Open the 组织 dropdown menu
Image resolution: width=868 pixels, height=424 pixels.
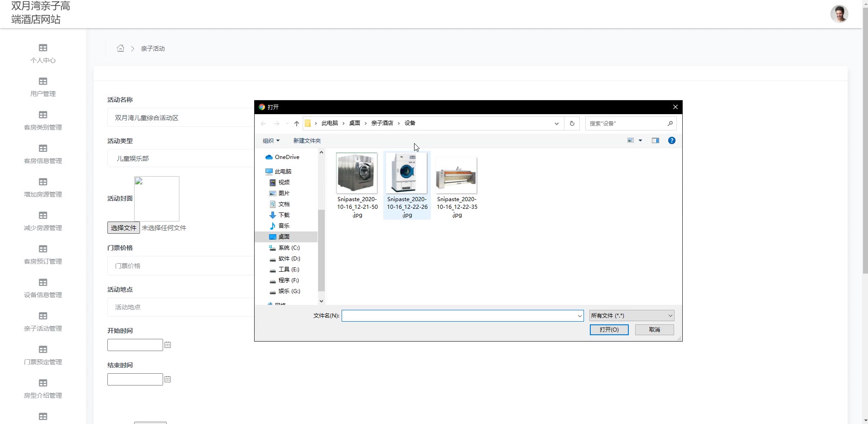pos(271,141)
